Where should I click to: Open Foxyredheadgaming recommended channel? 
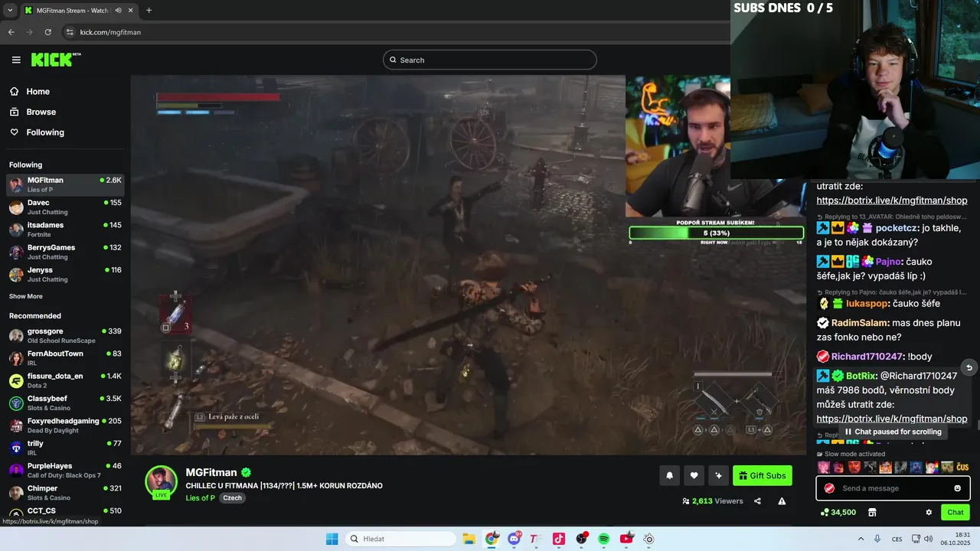point(65,425)
